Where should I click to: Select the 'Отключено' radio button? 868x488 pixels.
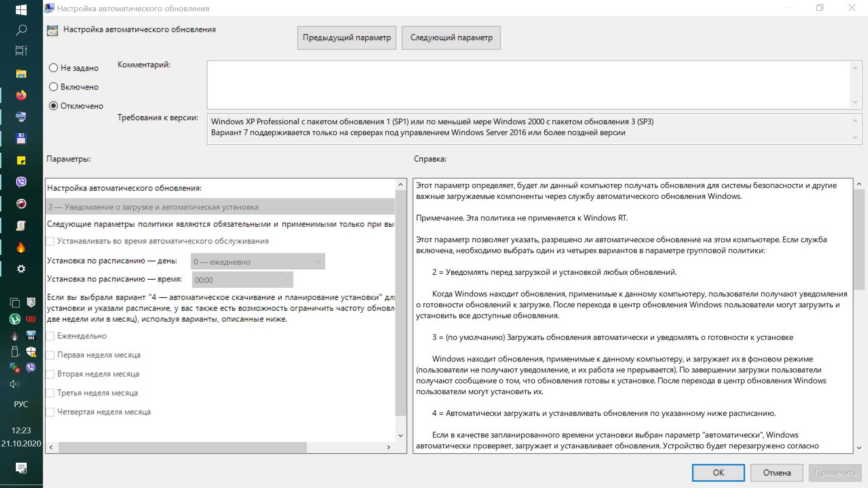[53, 106]
